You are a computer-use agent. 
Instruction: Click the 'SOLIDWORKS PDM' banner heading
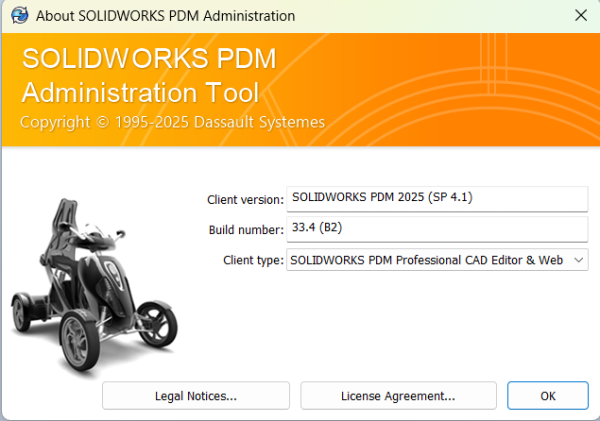click(x=149, y=59)
